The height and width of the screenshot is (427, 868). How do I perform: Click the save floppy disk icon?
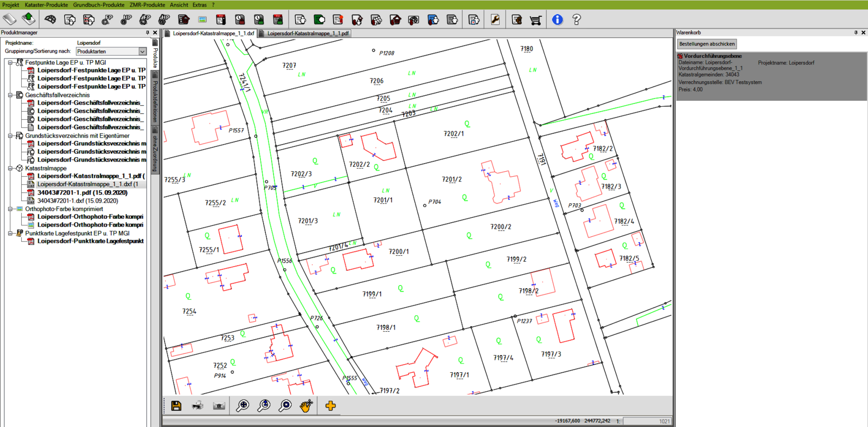[176, 406]
